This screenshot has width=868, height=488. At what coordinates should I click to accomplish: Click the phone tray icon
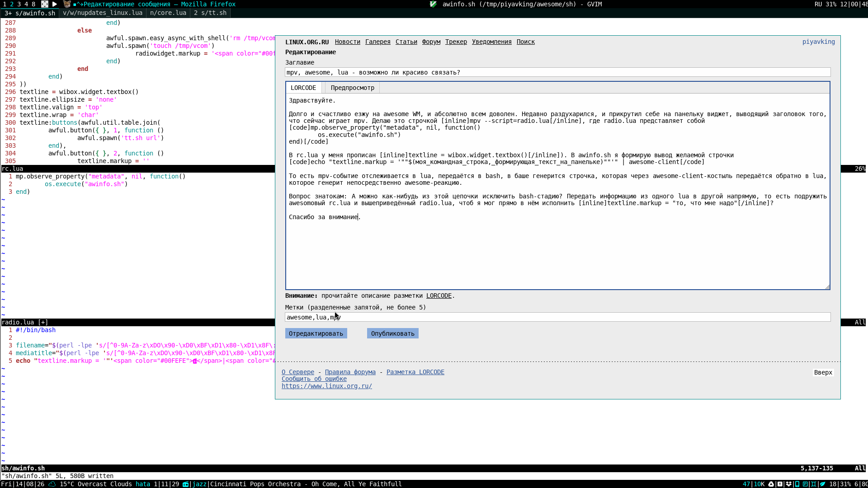(797, 484)
